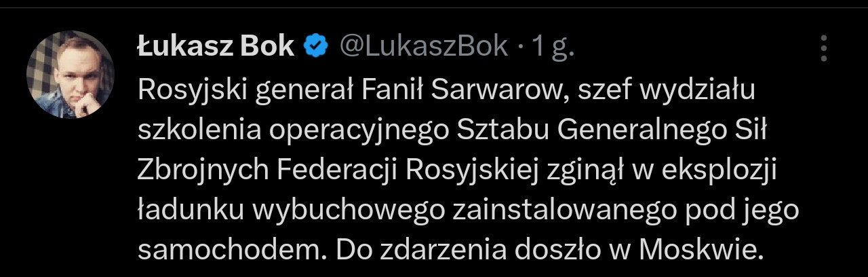The image size is (868, 277).
Task: Click the phrase "Federacji Rosyjskiej" in the tweet
Action: (403, 170)
